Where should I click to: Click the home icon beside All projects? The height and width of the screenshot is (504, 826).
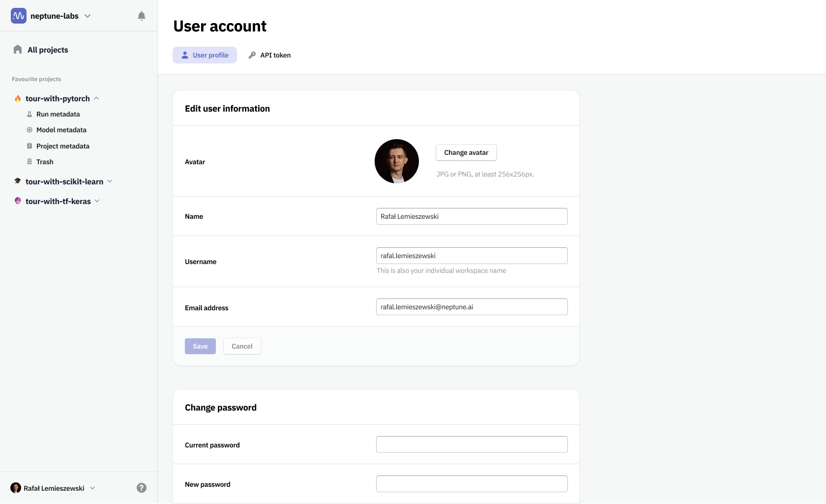18,50
